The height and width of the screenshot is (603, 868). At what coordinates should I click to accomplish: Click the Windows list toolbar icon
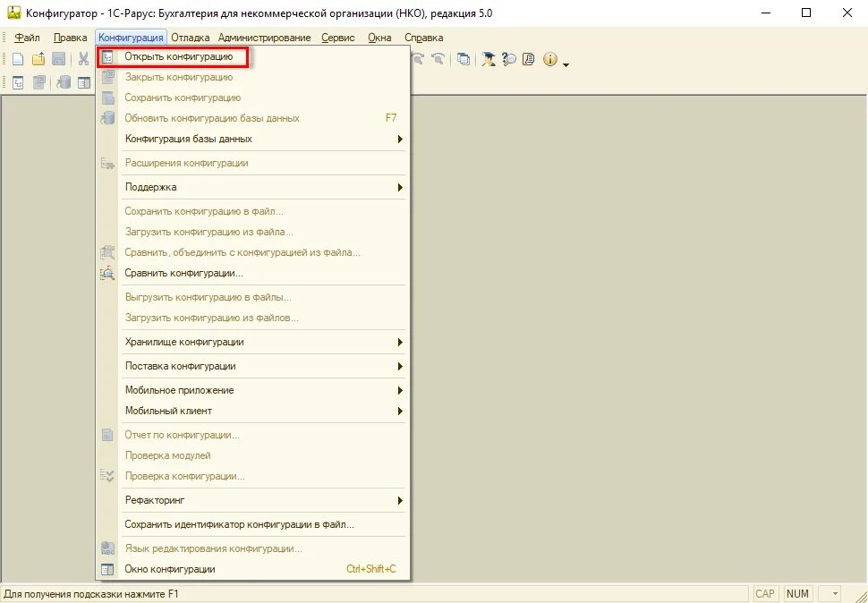click(464, 59)
